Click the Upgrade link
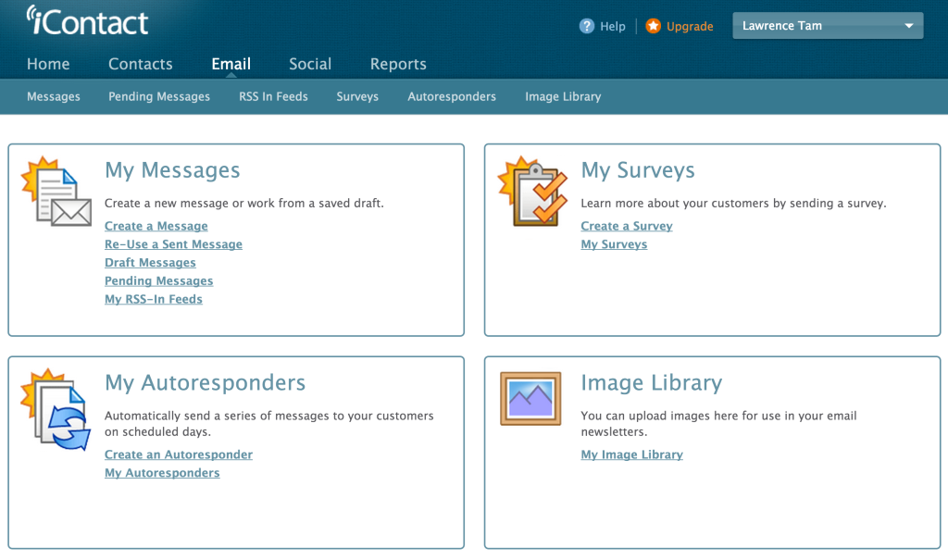The width and height of the screenshot is (948, 560). point(690,26)
